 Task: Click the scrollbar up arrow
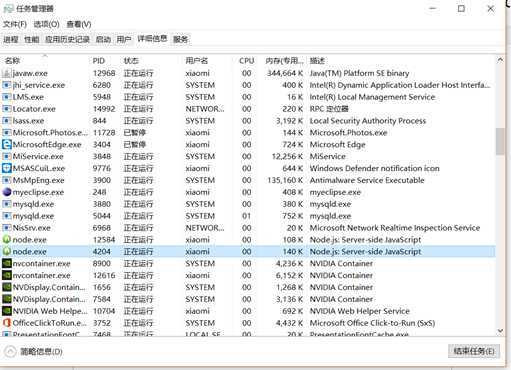click(x=500, y=60)
